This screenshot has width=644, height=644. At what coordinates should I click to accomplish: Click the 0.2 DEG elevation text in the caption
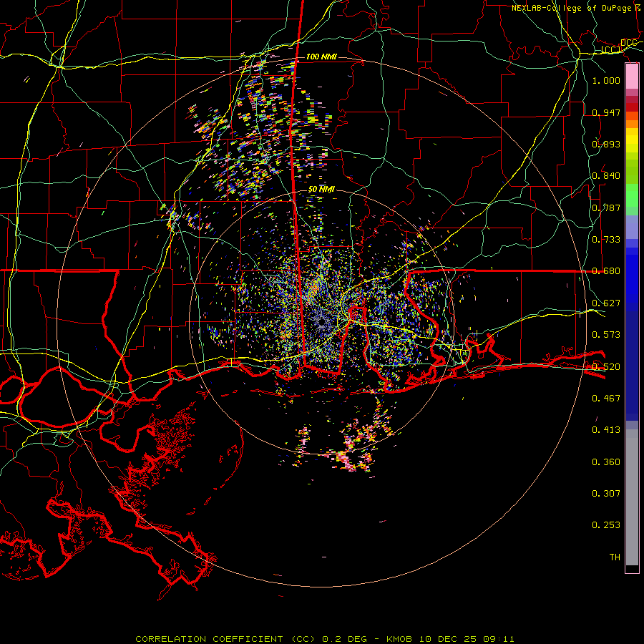point(345,639)
